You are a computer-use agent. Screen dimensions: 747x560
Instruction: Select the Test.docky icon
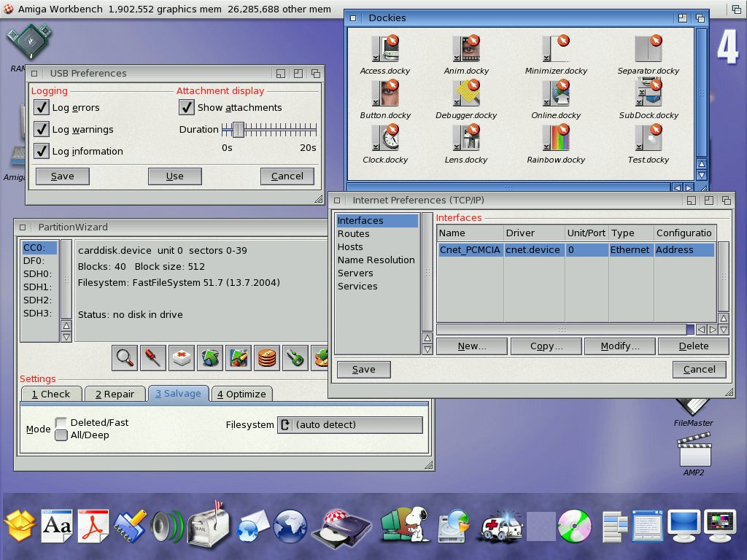click(649, 138)
